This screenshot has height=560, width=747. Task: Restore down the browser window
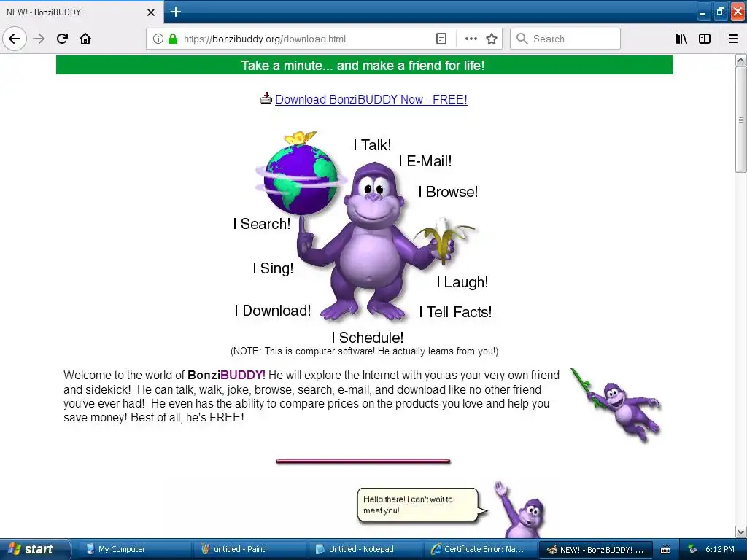pyautogui.click(x=720, y=12)
